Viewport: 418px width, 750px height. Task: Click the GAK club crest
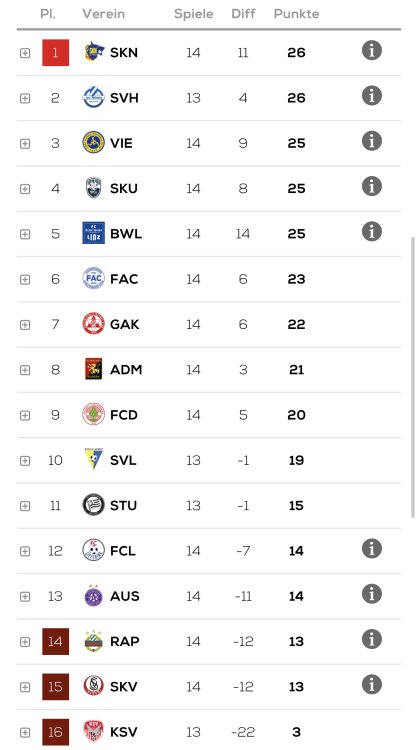tap(93, 324)
